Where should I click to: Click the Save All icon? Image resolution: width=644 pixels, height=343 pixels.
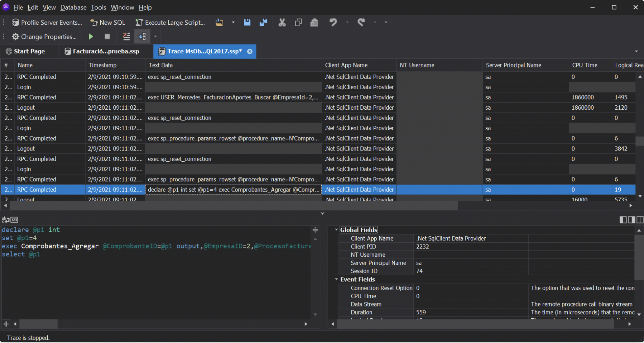[x=263, y=22]
